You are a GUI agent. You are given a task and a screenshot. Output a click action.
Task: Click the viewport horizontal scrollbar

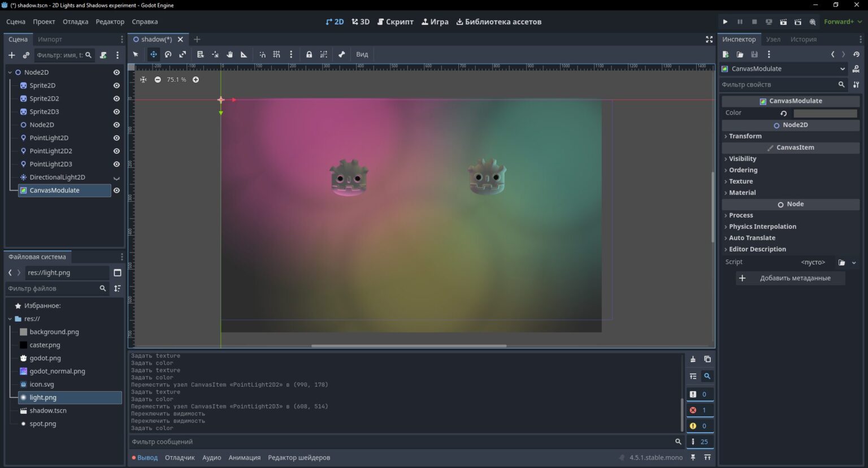(409, 345)
